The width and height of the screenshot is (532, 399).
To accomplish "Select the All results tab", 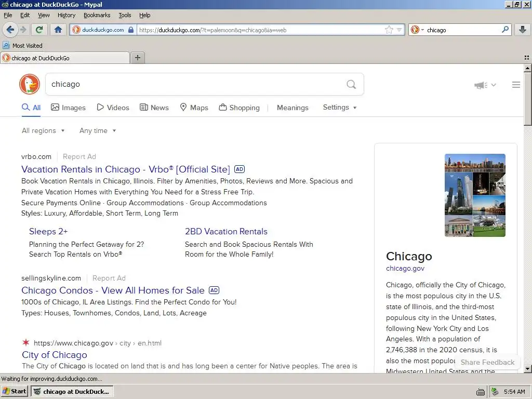I will [x=31, y=108].
